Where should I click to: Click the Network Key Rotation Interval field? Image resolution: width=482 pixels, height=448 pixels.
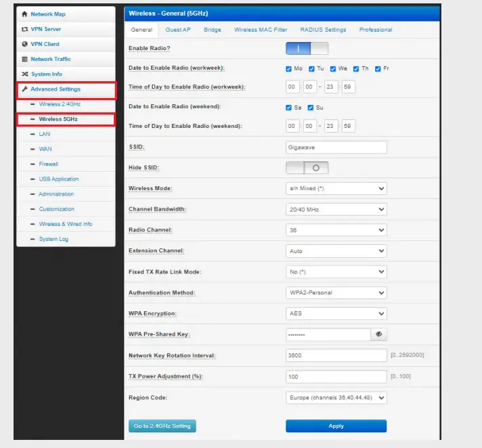(336, 355)
